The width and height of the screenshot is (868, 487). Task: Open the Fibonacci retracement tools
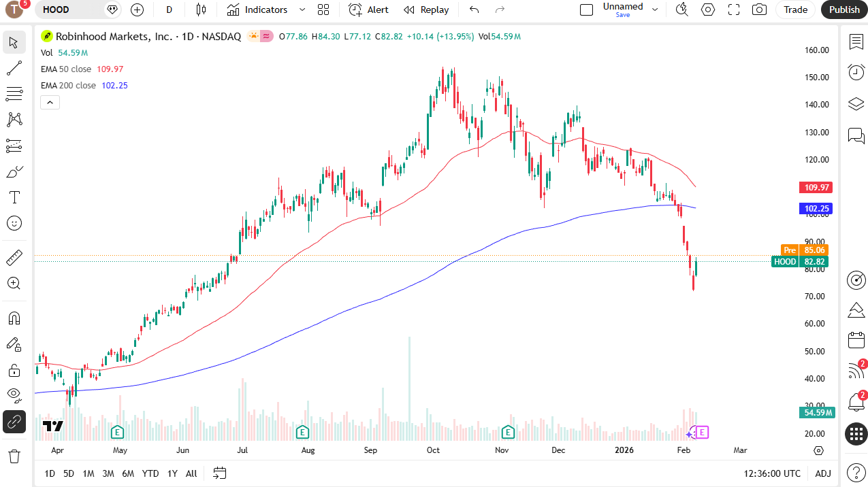pyautogui.click(x=14, y=94)
